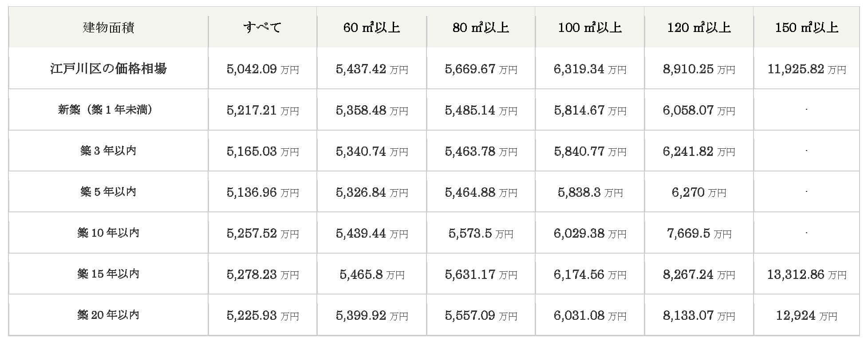
Task: Click the 築15年以内 row label
Action: pyautogui.click(x=108, y=274)
